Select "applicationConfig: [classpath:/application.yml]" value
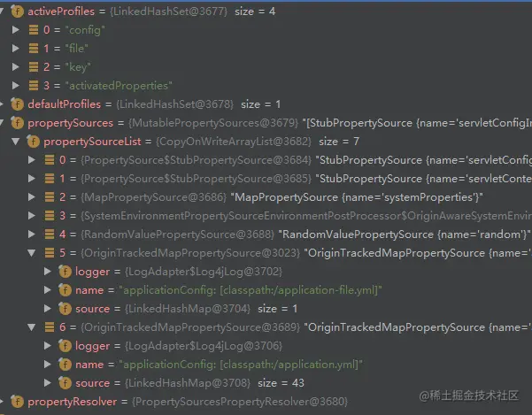This screenshot has width=532, height=415. pos(241,365)
